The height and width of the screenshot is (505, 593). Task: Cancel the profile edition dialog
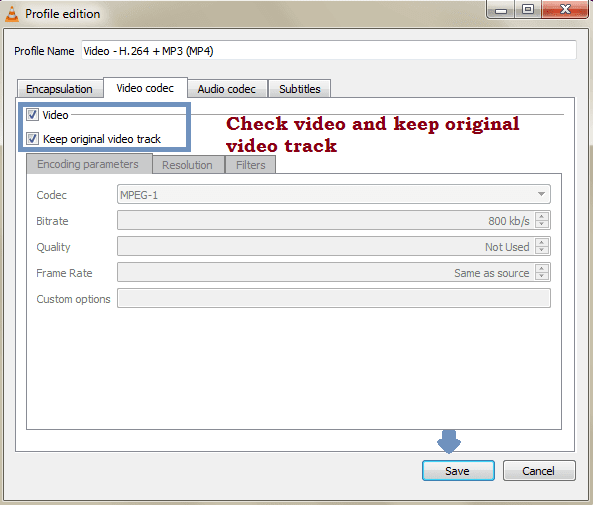click(539, 471)
